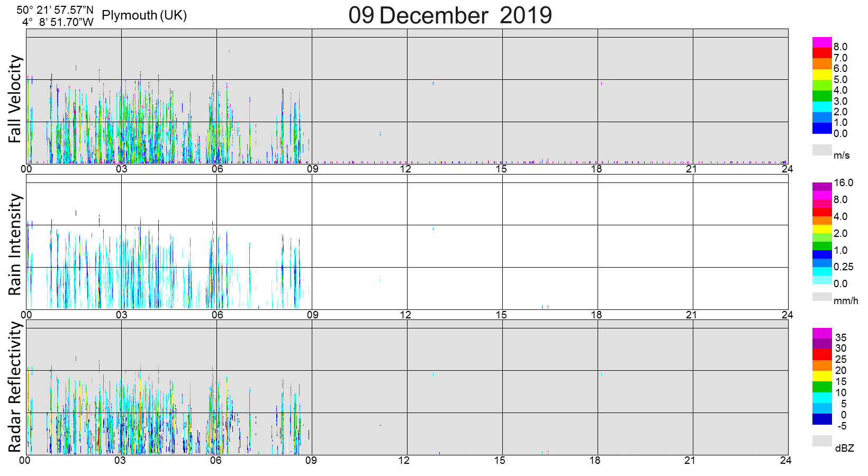The height and width of the screenshot is (476, 868).
Task: Click the "7.0" value in Fall Velocity legend
Action: pyautogui.click(x=840, y=58)
